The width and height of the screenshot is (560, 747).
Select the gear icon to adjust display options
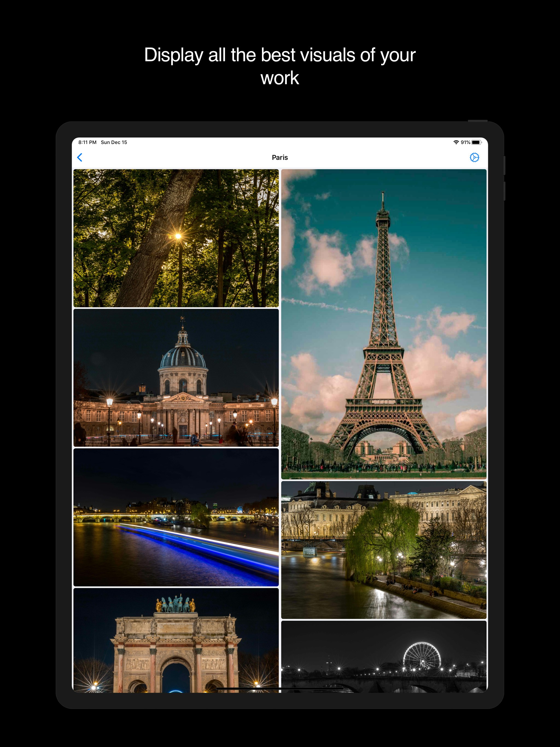click(x=474, y=157)
